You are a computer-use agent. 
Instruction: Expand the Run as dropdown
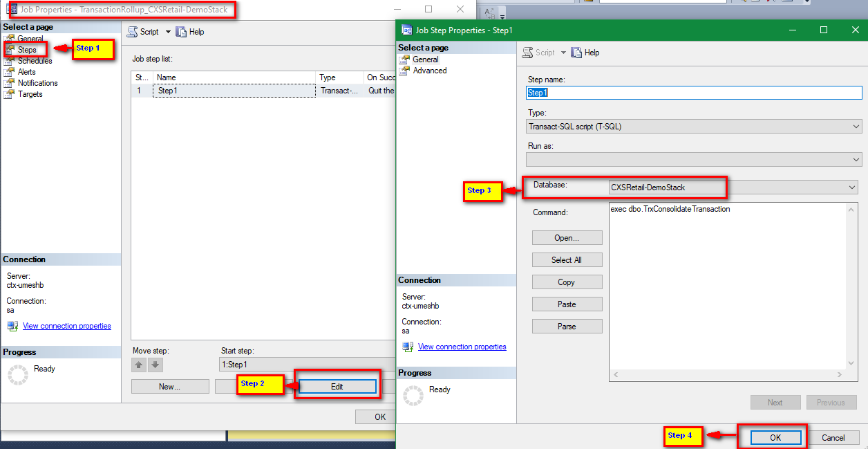click(856, 160)
